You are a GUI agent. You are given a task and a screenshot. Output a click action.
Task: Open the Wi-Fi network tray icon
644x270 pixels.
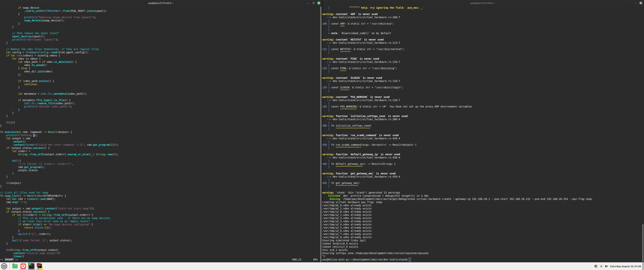(x=601, y=266)
